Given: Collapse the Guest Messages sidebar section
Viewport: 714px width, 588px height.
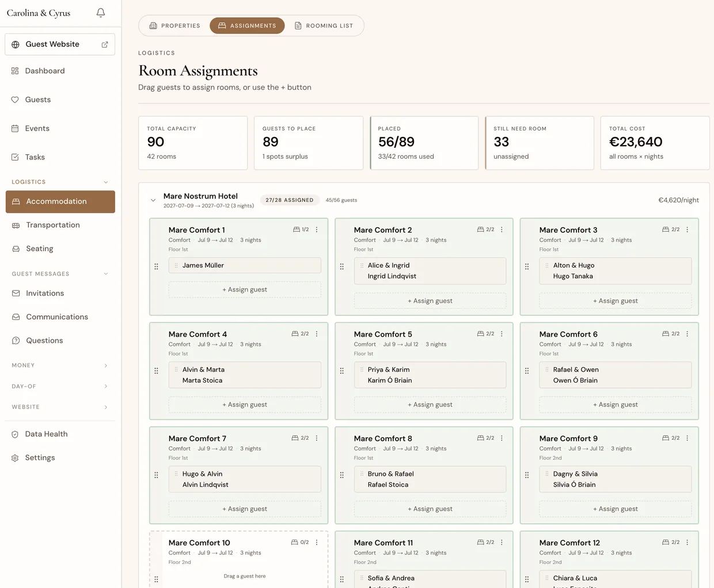Looking at the screenshot, I should coord(106,274).
